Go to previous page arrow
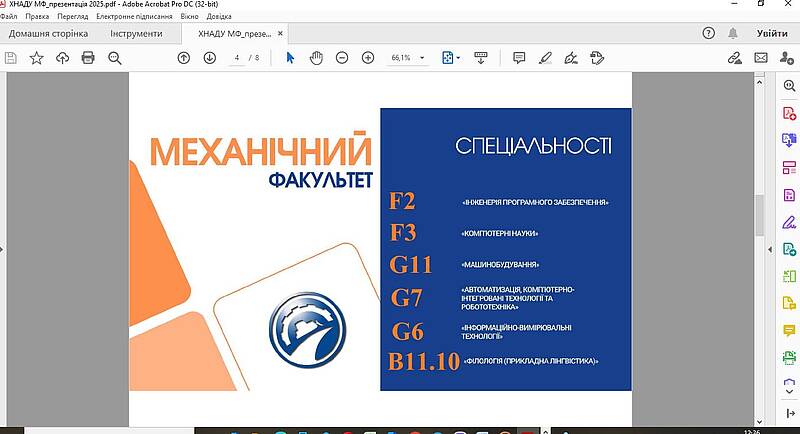 pos(184,58)
